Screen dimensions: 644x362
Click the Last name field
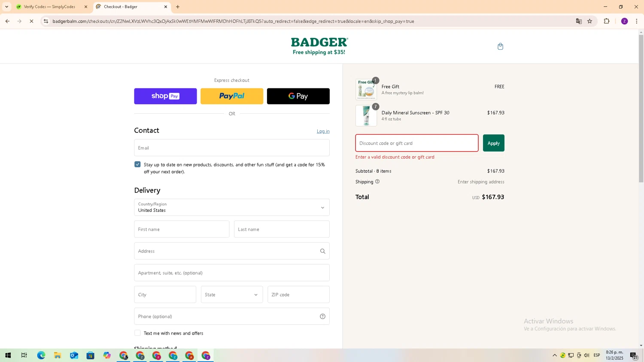pyautogui.click(x=282, y=229)
